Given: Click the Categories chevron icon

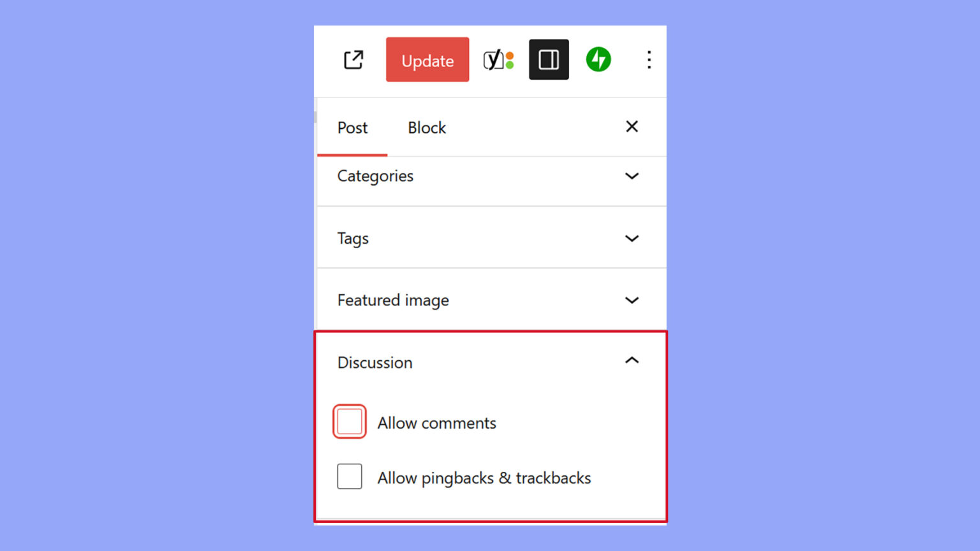Looking at the screenshot, I should coord(632,177).
